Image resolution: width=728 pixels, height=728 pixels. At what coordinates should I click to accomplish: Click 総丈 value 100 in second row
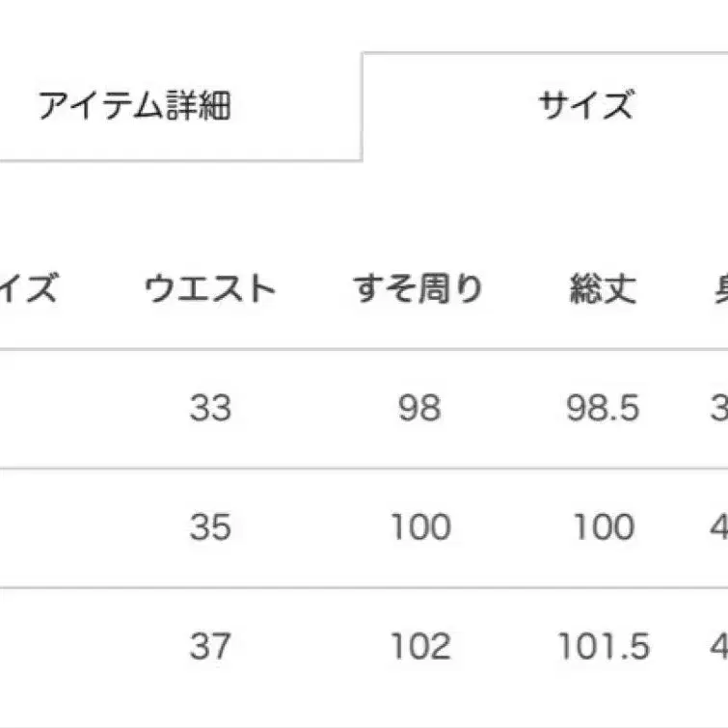coord(604,527)
